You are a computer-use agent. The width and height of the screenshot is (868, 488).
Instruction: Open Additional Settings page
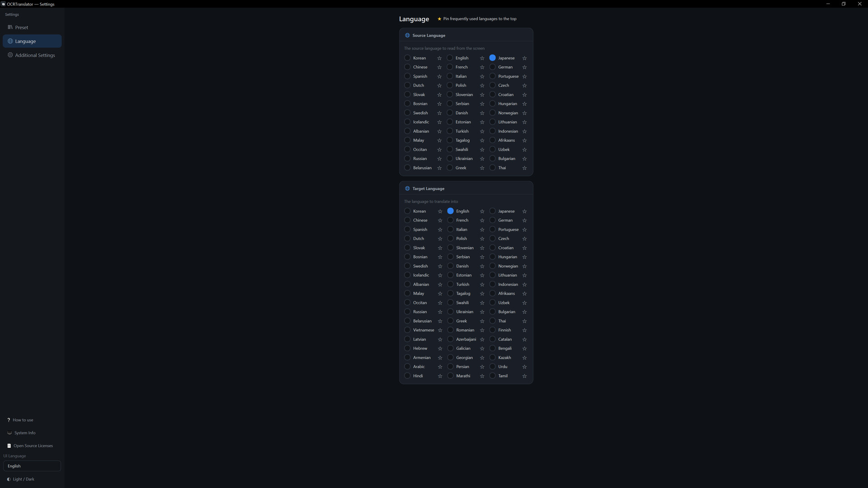(x=32, y=55)
